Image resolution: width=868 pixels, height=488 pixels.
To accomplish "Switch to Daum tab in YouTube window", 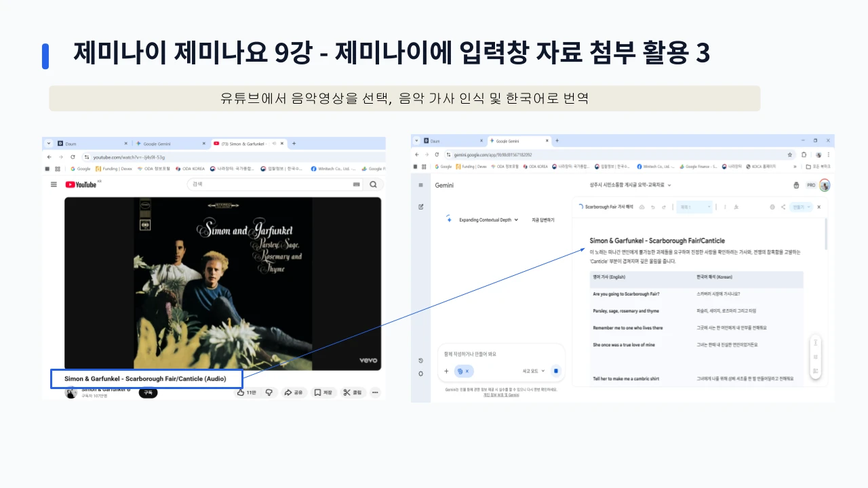I will coord(92,144).
